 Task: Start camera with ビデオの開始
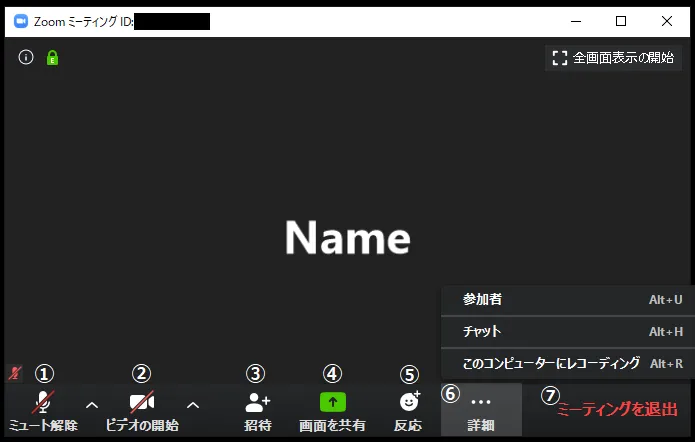coord(142,403)
